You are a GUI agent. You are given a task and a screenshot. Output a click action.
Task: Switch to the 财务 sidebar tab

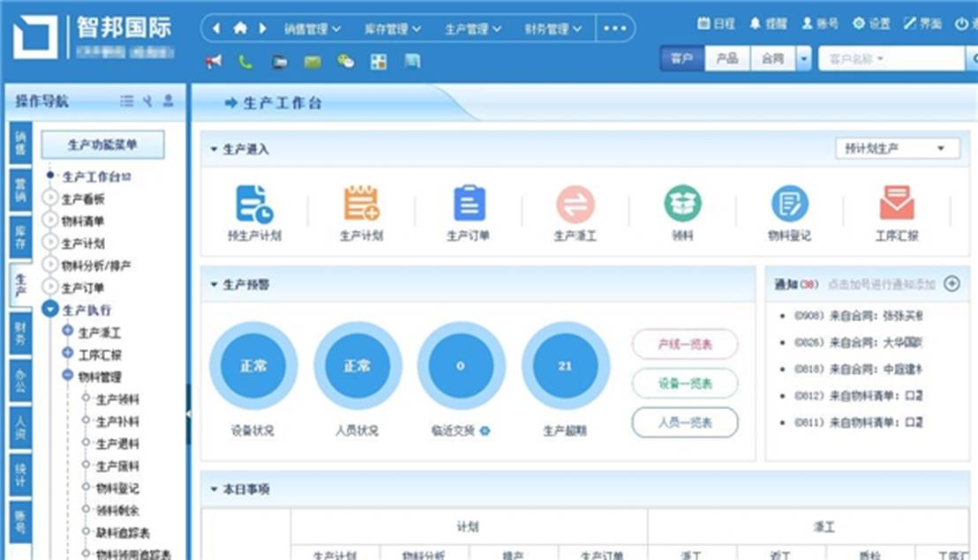click(x=20, y=333)
